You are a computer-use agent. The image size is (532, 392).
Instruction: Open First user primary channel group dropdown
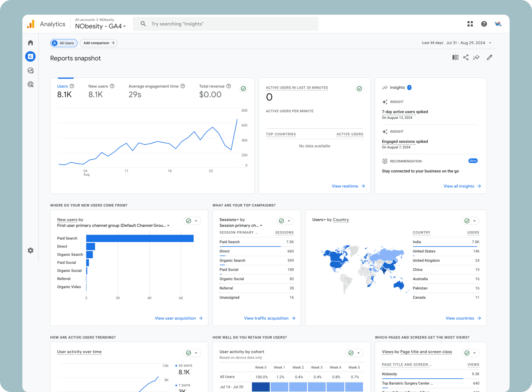pos(113,225)
